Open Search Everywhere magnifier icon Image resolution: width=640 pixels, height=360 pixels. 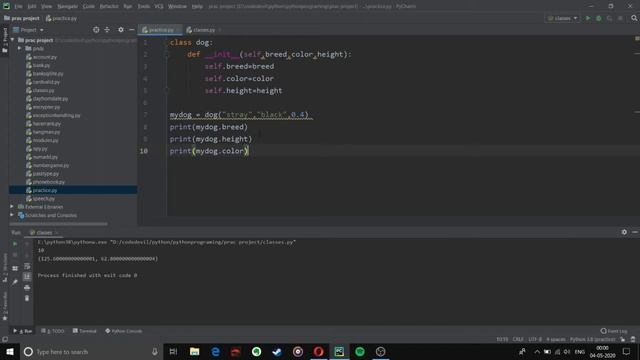634,18
